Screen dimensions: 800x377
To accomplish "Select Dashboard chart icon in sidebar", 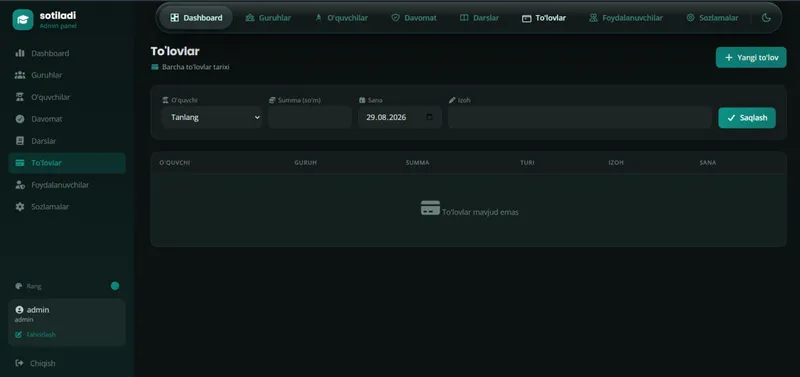I will pyautogui.click(x=20, y=53).
